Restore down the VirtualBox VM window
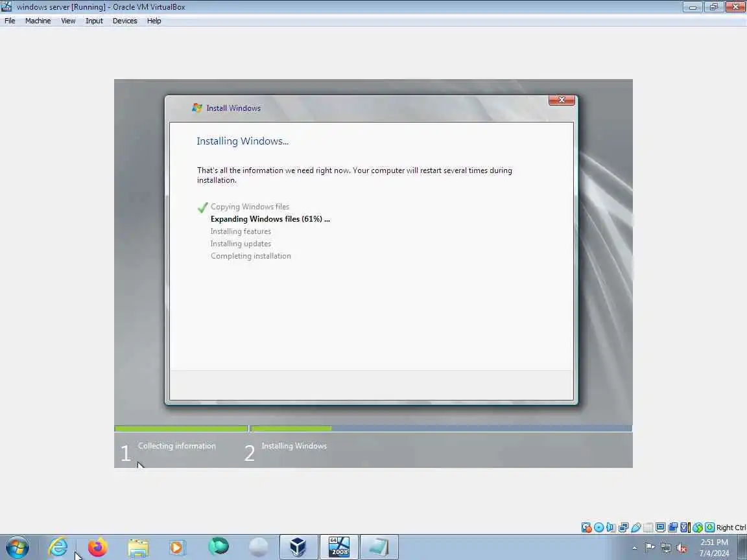The width and height of the screenshot is (747, 560). click(714, 6)
